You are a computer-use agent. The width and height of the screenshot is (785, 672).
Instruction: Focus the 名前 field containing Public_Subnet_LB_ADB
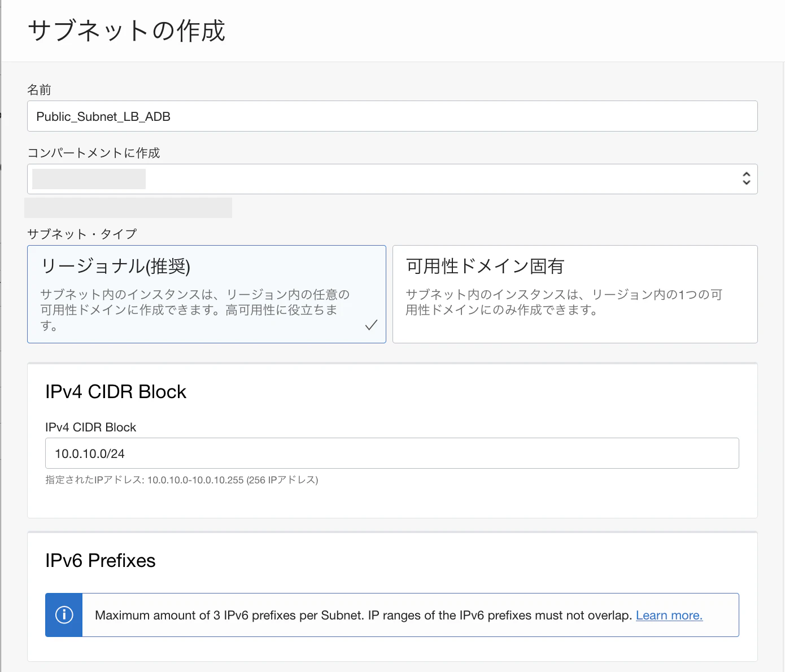pyautogui.click(x=393, y=116)
